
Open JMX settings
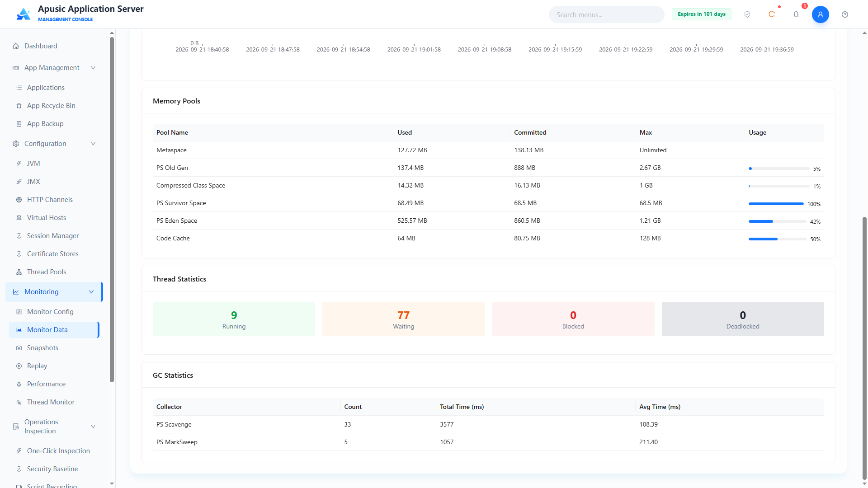coord(54,182)
